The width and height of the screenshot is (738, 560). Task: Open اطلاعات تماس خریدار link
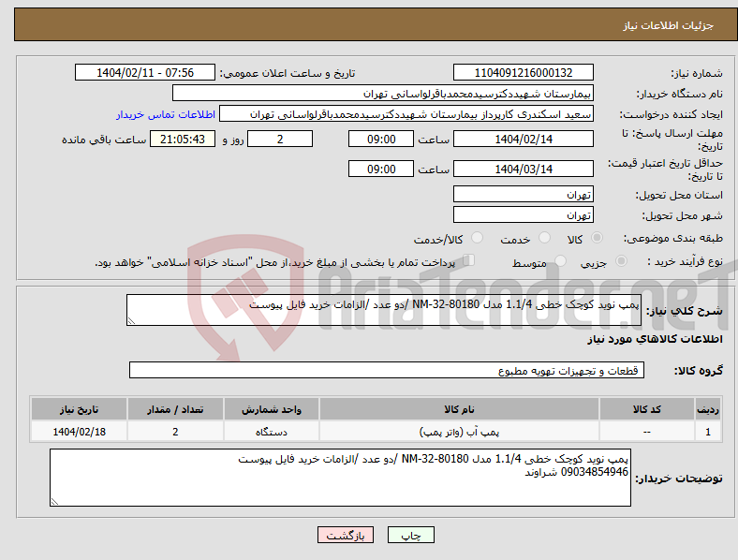click(166, 114)
